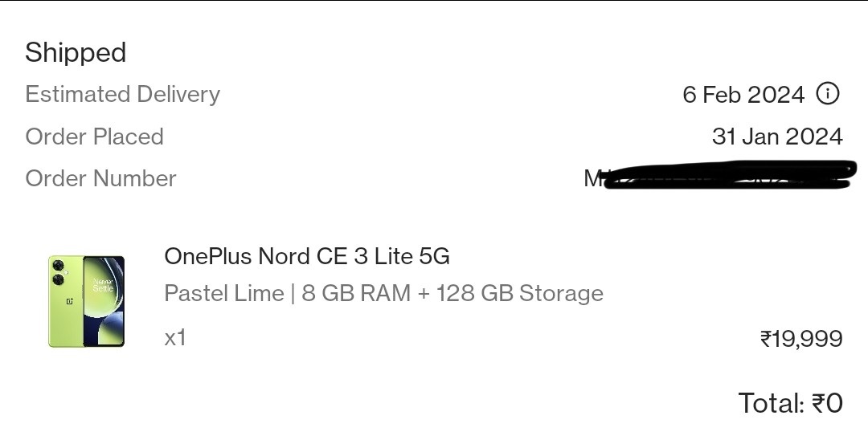
Task: Click the ₹19,999 item price
Action: [x=801, y=339]
